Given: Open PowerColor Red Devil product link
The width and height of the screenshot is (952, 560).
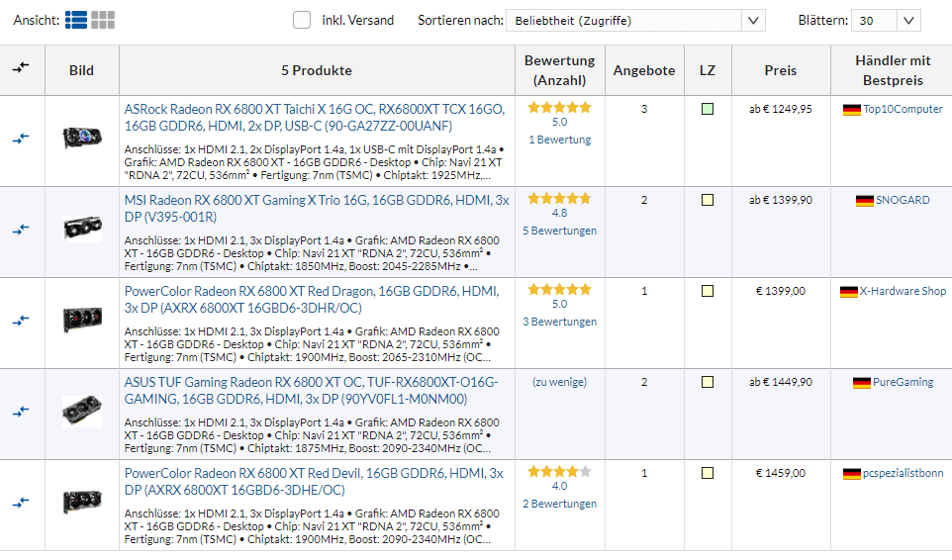Looking at the screenshot, I should (314, 482).
